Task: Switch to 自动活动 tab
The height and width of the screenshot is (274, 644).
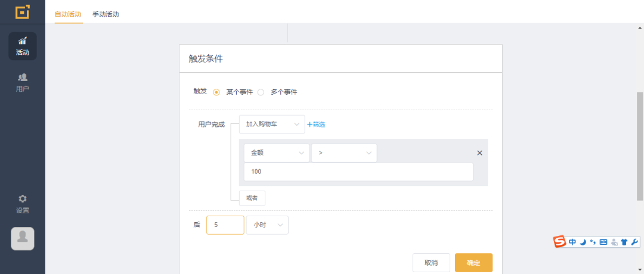Action: 68,14
